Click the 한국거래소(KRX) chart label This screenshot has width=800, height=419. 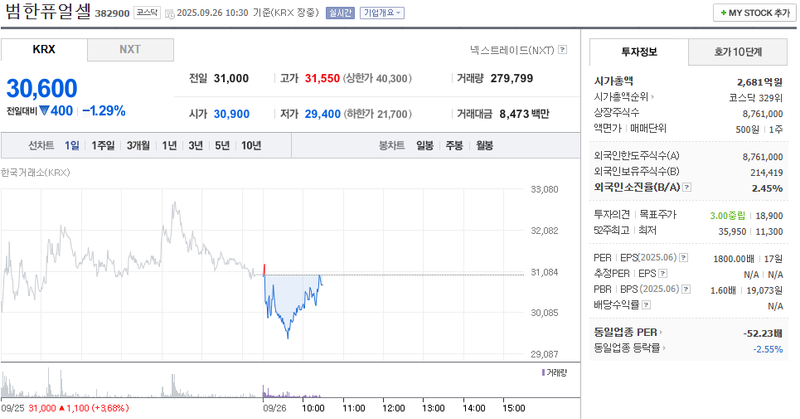point(36,172)
